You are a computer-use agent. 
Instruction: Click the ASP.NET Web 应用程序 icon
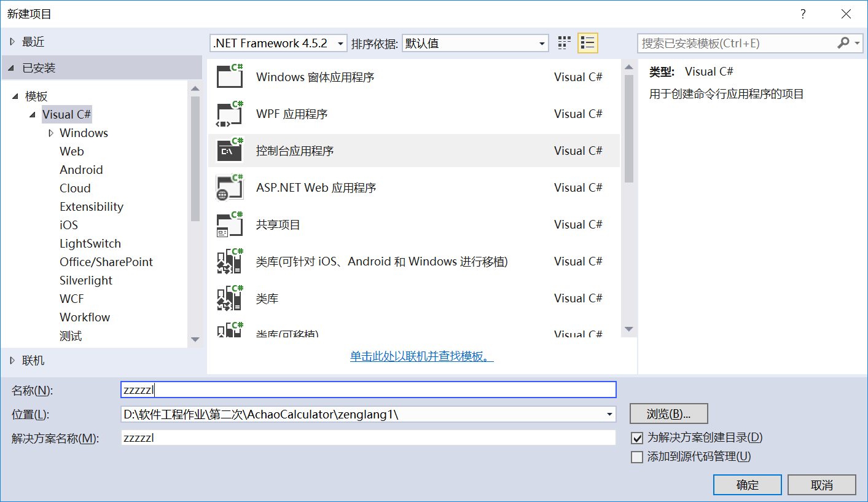(x=230, y=187)
